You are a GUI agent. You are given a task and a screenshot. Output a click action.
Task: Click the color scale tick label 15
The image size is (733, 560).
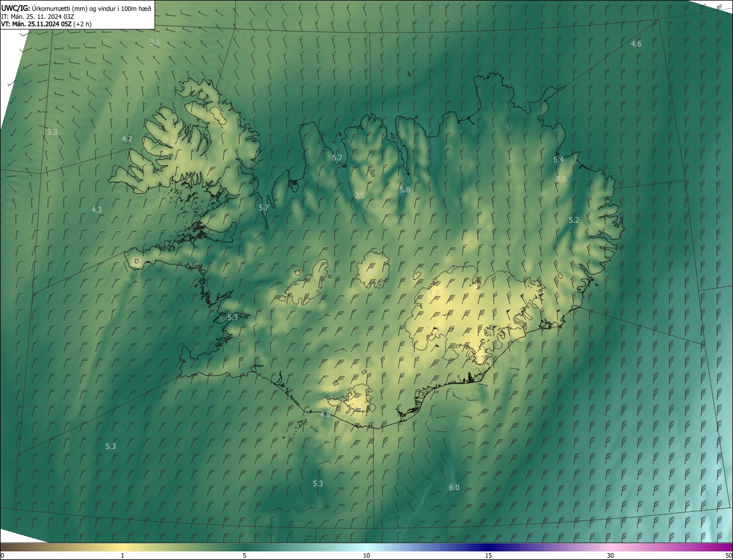(x=488, y=555)
